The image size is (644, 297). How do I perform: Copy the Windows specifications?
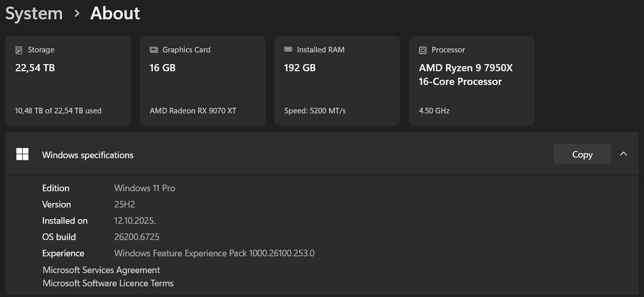(582, 155)
